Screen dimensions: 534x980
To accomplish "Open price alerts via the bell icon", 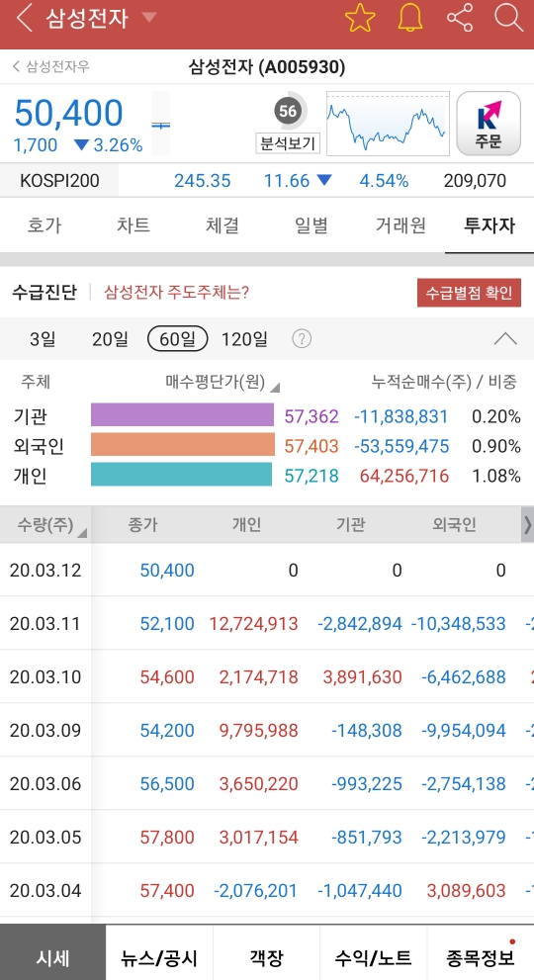I will 410,18.
